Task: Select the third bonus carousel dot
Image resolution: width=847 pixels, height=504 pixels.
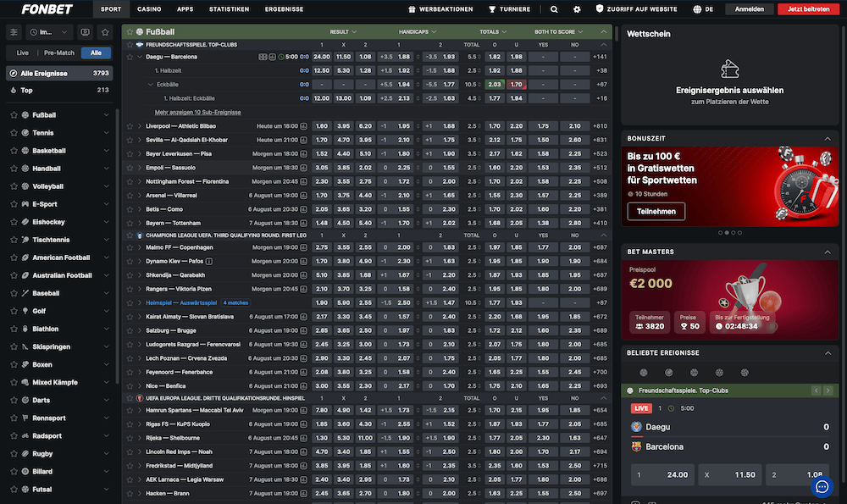Action: click(x=733, y=233)
